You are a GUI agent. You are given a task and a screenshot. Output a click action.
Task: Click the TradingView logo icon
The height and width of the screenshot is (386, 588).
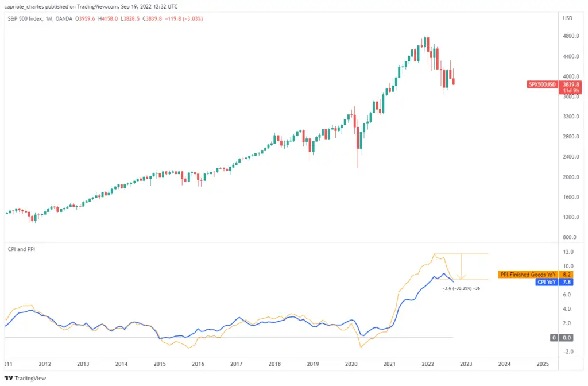(9, 378)
